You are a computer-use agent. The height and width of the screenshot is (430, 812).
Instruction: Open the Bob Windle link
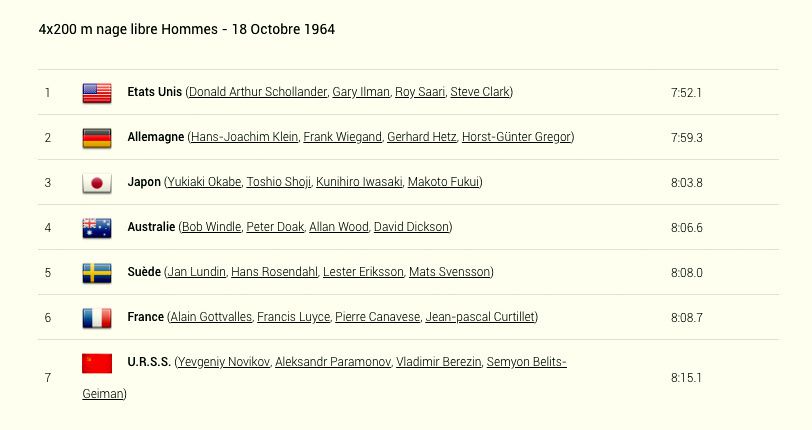coord(212,227)
